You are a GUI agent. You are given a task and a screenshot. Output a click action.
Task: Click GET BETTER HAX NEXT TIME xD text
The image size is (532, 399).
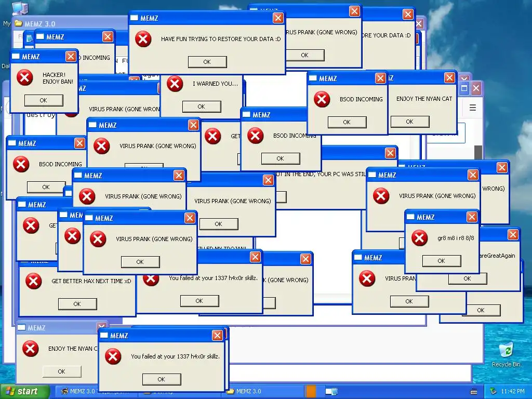[x=91, y=281]
